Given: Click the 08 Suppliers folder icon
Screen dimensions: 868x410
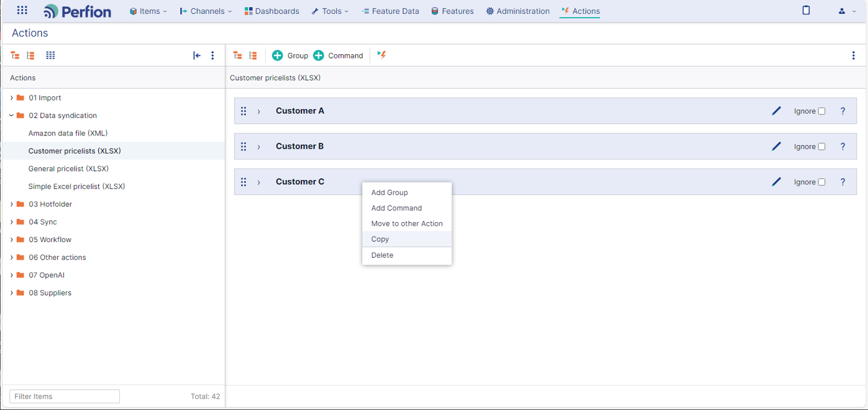Looking at the screenshot, I should (20, 293).
